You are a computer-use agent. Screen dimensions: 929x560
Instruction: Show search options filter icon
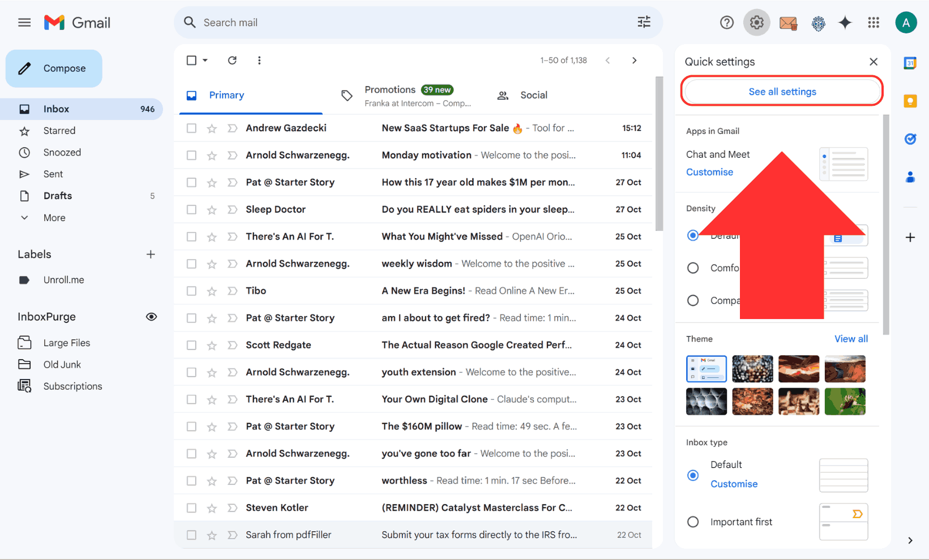point(644,22)
